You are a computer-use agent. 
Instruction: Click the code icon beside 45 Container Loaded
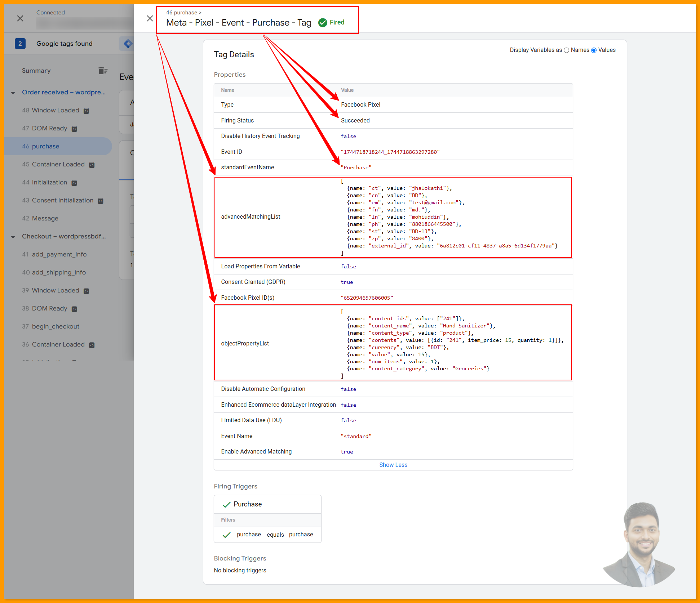[92, 165]
